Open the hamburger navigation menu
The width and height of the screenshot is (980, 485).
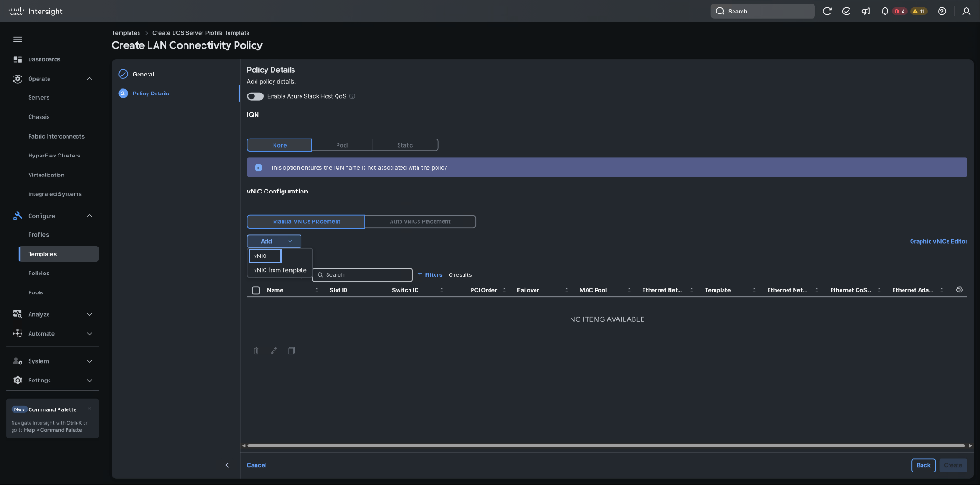tap(17, 40)
